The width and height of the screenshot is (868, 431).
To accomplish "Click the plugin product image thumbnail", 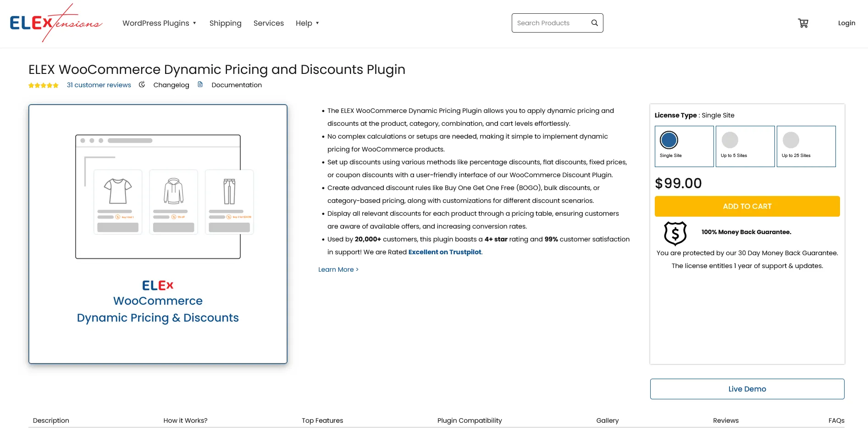I will 158,234.
